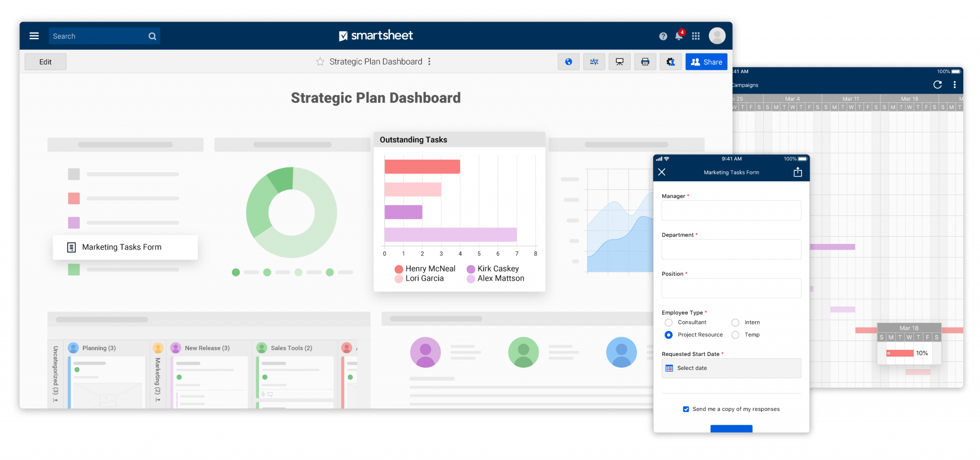
Task: Click the share icon in Marketing Tasks Form
Action: [x=798, y=172]
